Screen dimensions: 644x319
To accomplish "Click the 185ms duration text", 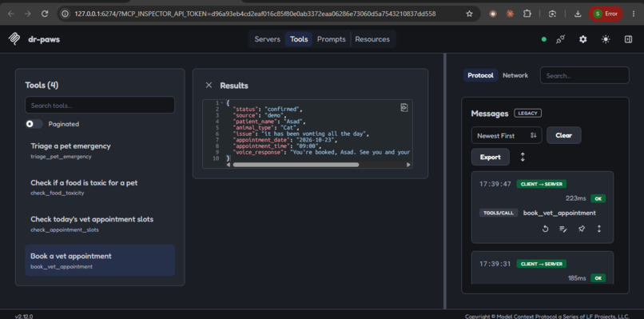I will pos(576,278).
